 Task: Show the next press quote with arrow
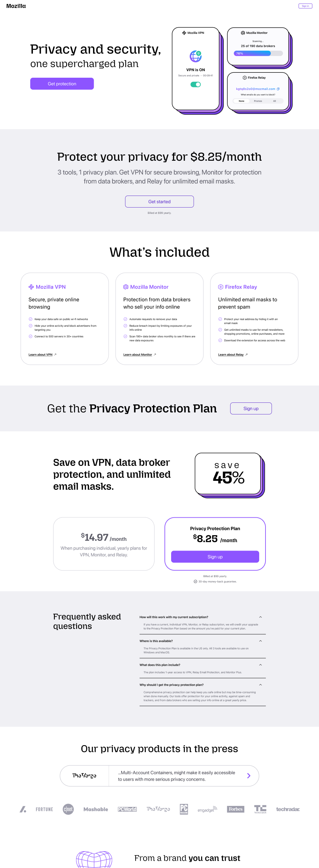coord(249,776)
